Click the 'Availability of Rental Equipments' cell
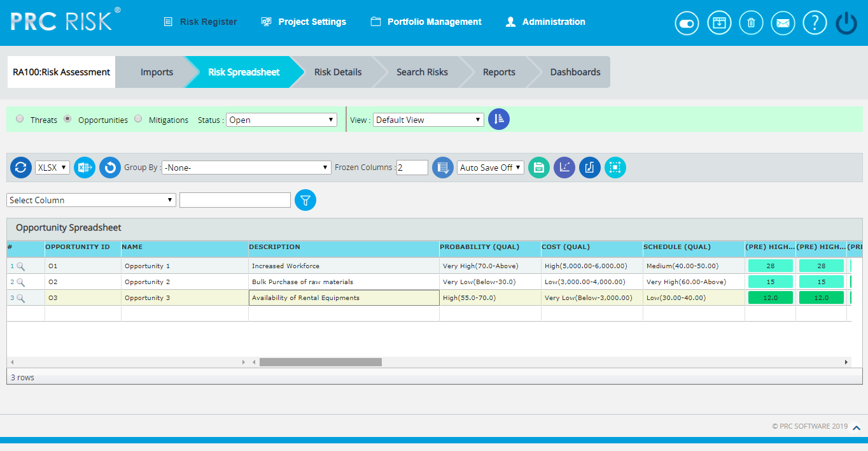The width and height of the screenshot is (868, 451). pos(344,297)
